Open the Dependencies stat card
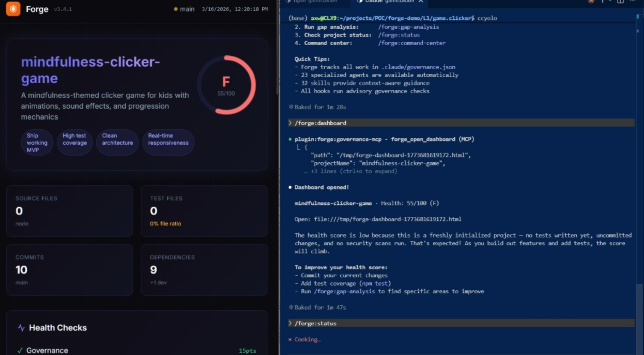 [x=204, y=270]
